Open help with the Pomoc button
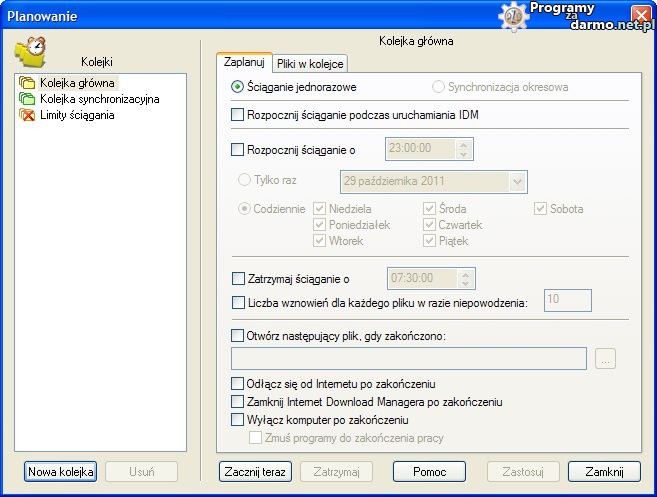 coord(429,471)
